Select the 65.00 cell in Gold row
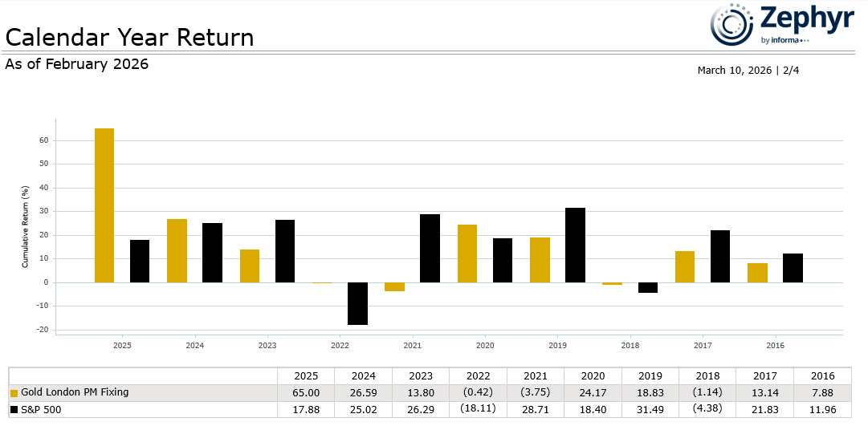The width and height of the screenshot is (868, 426). pyautogui.click(x=306, y=392)
